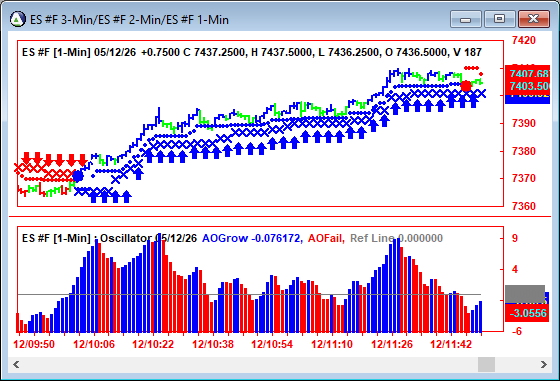
Task: Click the horizontal scrollbar thumb
Action: tap(486, 364)
